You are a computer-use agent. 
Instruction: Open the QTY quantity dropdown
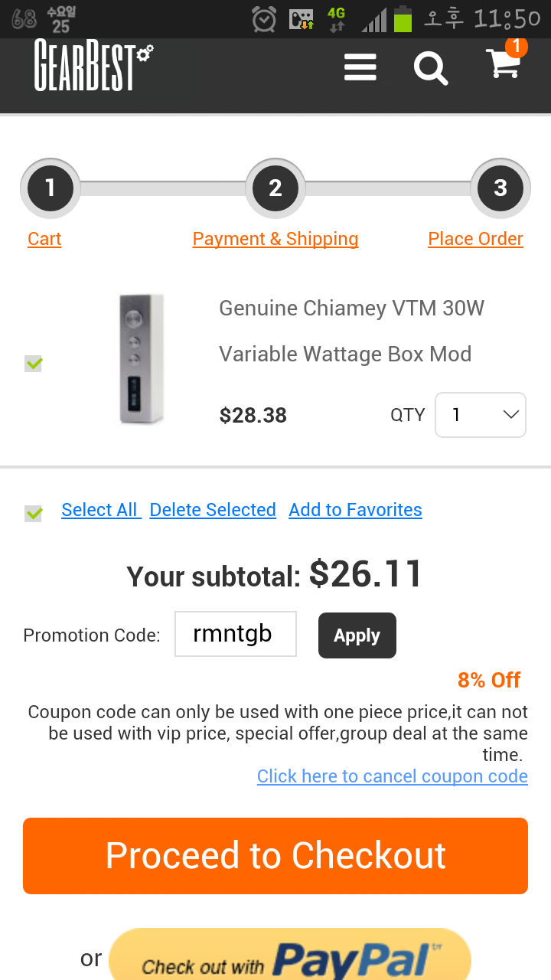(481, 415)
